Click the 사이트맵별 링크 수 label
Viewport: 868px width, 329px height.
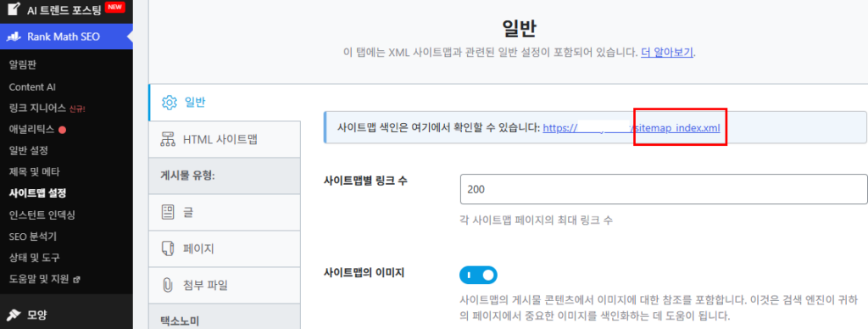click(x=365, y=180)
